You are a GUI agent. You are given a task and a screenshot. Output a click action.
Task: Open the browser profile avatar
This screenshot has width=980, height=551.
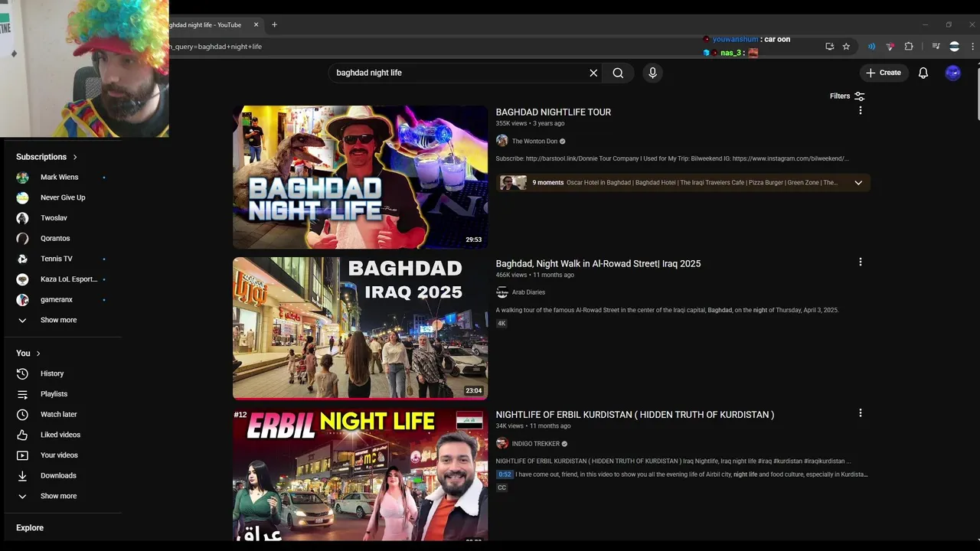coord(954,47)
